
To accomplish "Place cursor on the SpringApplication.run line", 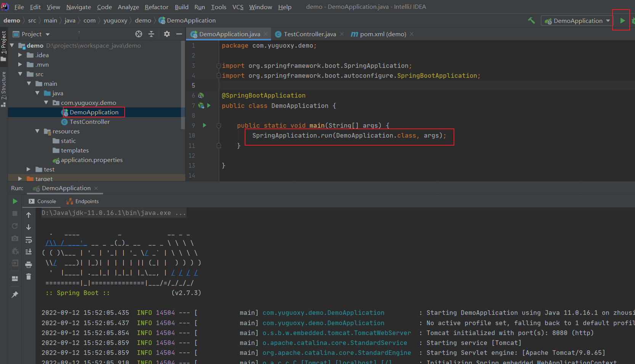I will pyautogui.click(x=349, y=135).
